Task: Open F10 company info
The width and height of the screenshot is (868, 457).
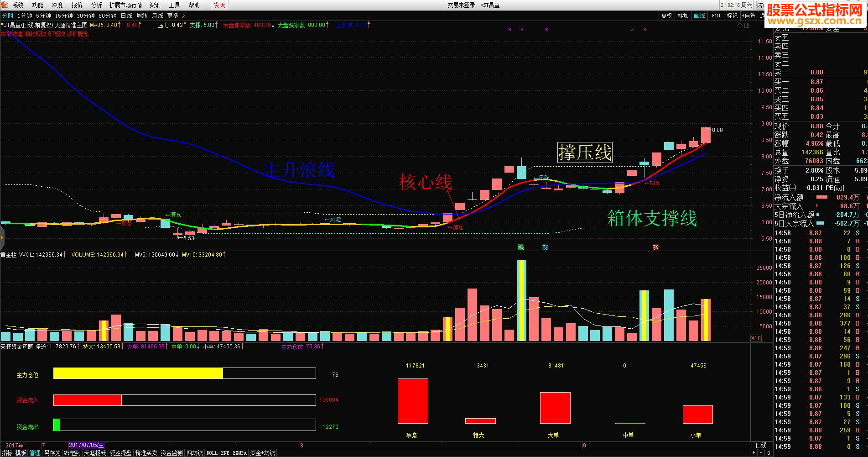Action: (x=716, y=16)
